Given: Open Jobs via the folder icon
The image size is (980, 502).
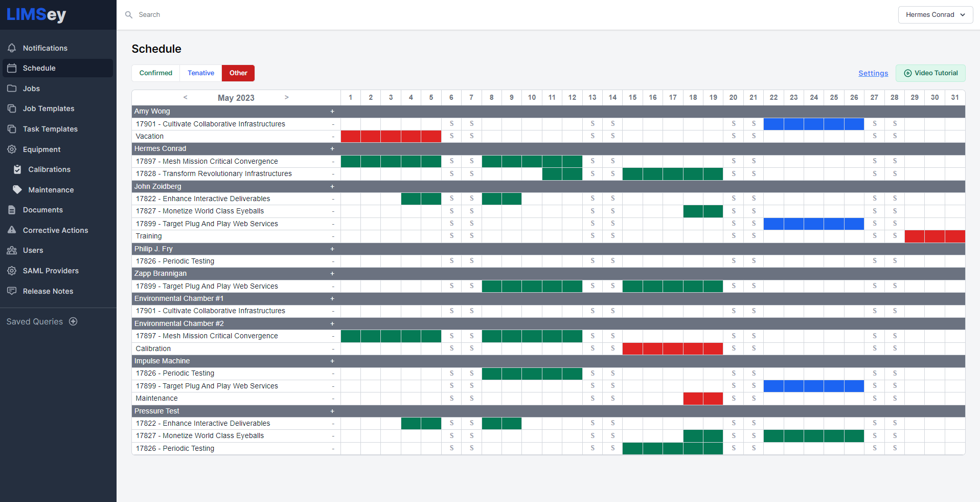Looking at the screenshot, I should coord(12,89).
